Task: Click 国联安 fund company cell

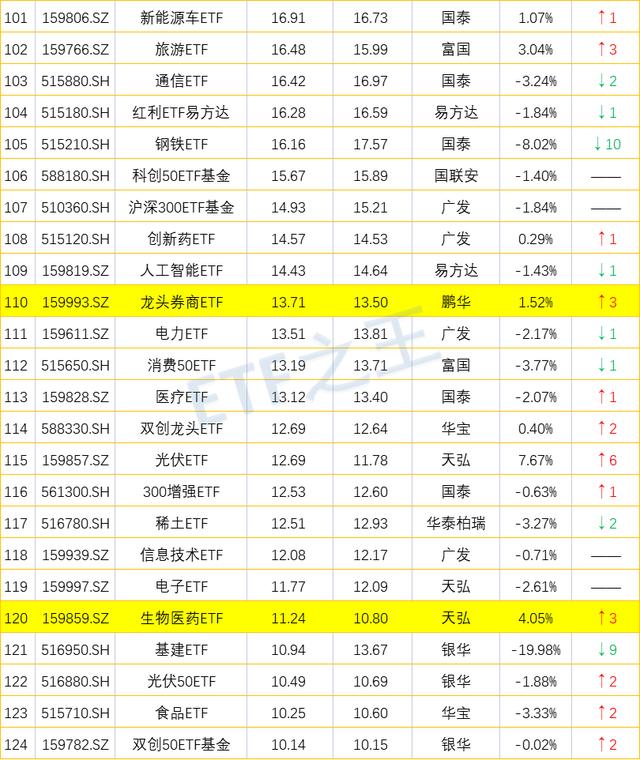Action: (x=456, y=175)
